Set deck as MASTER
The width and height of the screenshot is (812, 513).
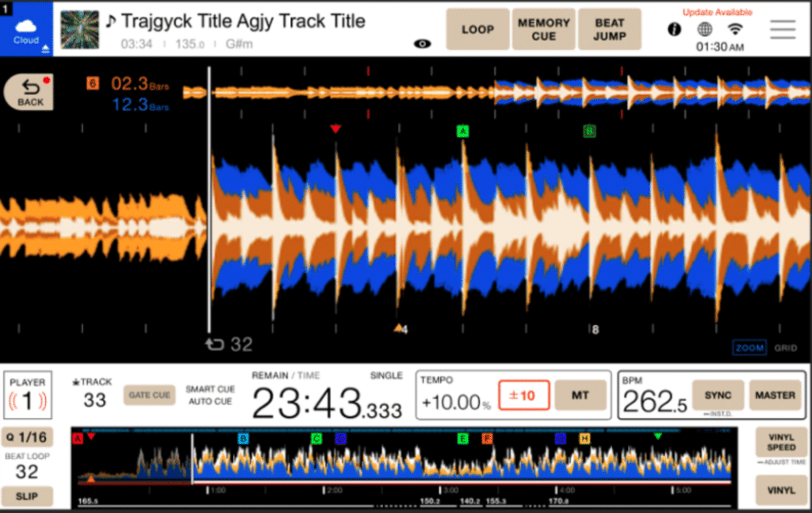[x=775, y=395]
